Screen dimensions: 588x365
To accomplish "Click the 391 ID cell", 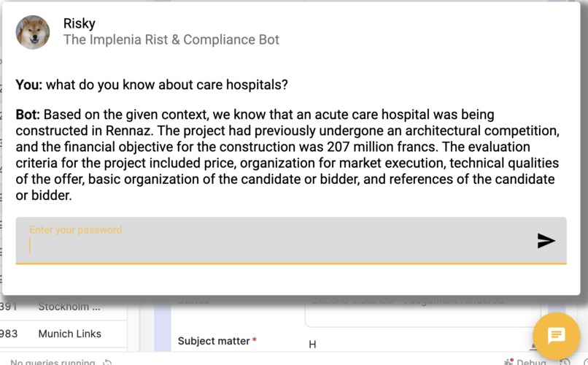I will pyautogui.click(x=9, y=307).
